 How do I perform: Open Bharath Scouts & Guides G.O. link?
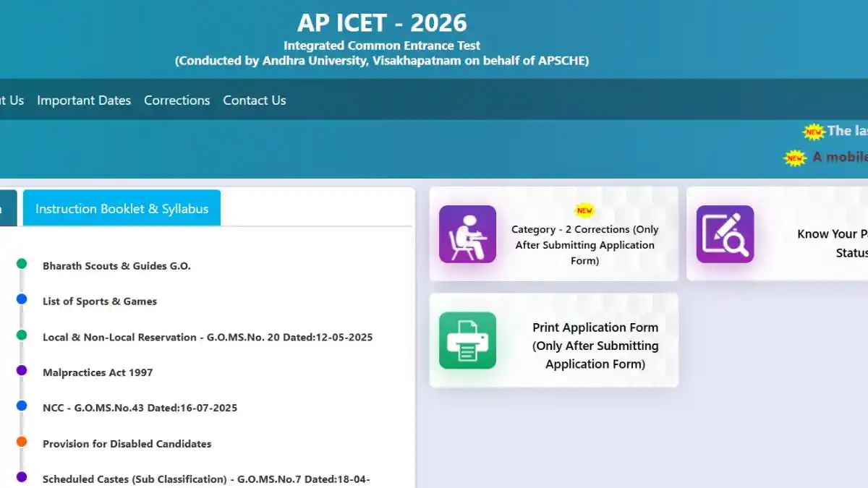[116, 266]
